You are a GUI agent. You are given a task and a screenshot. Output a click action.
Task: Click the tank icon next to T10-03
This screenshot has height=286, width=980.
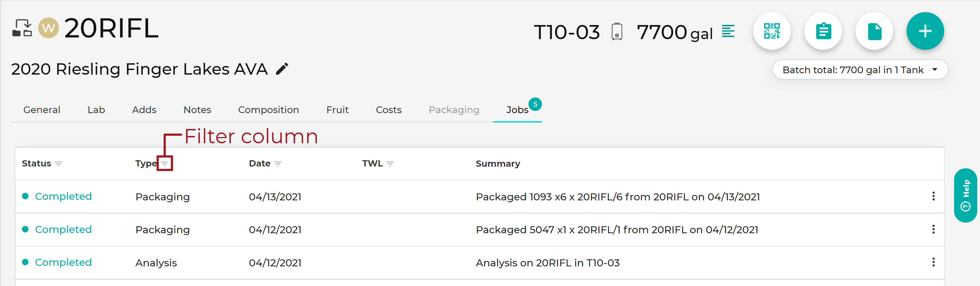[x=617, y=32]
